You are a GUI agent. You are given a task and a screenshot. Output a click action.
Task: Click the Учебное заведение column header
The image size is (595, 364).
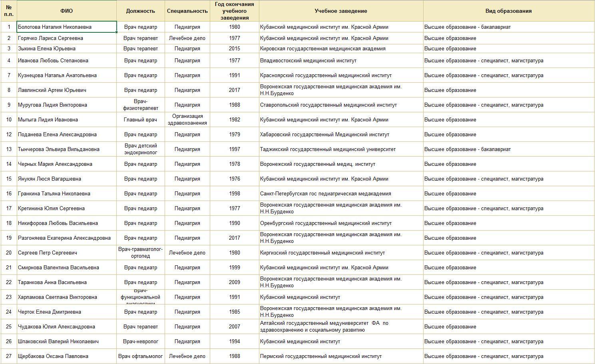[341, 11]
